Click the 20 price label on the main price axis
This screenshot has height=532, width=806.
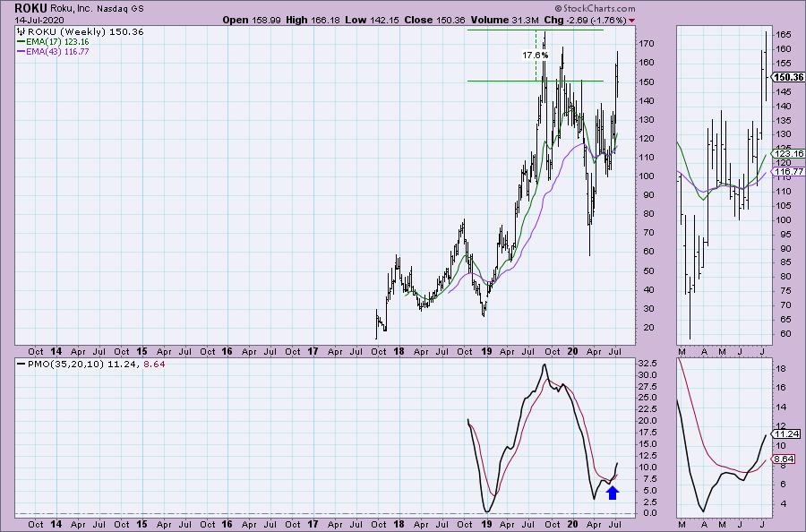pos(647,328)
